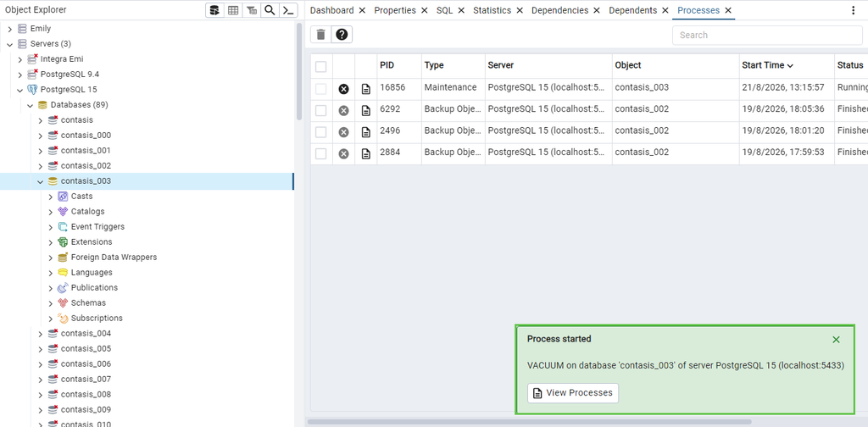Click the View Processes button
Viewport: 868px width, 427px height.
click(x=573, y=393)
